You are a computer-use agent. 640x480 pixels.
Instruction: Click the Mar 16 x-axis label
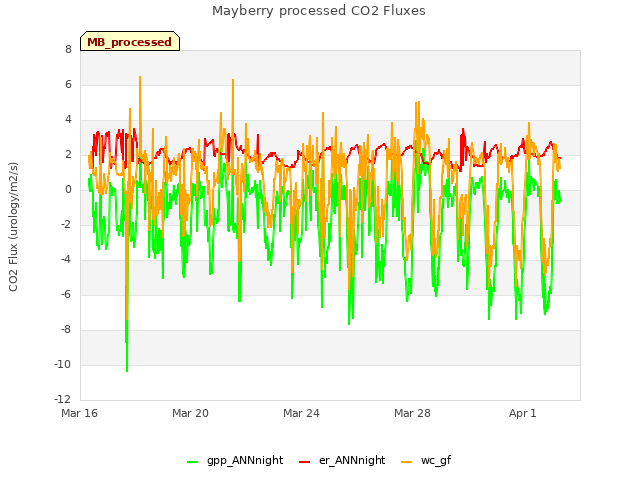(79, 413)
